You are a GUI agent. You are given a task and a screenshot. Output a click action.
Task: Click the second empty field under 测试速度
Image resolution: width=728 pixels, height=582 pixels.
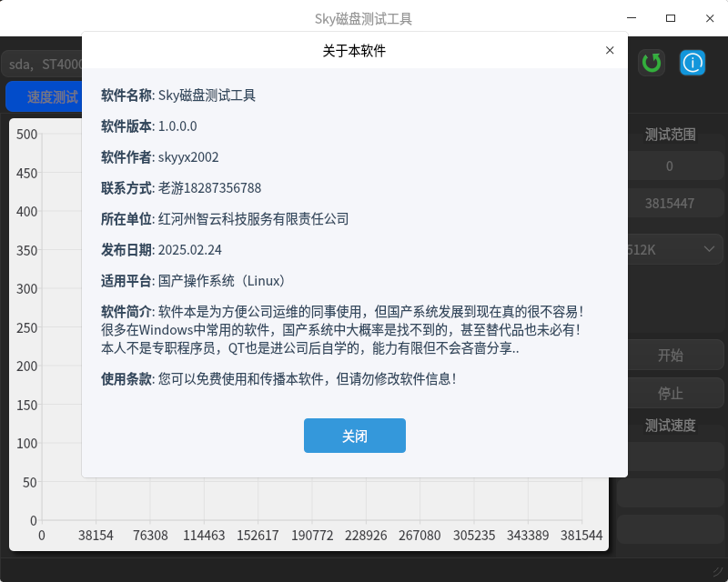(x=671, y=493)
